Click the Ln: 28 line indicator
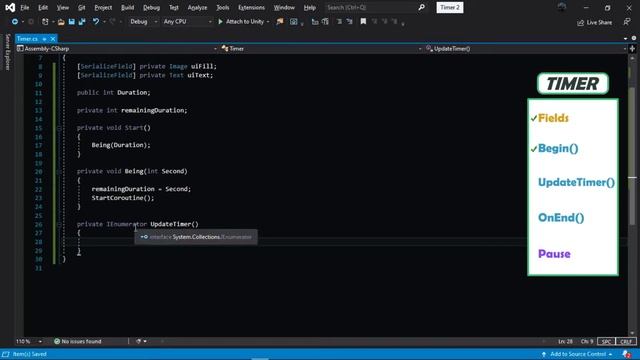Viewport: 640px width, 360px height. pyautogui.click(x=565, y=341)
